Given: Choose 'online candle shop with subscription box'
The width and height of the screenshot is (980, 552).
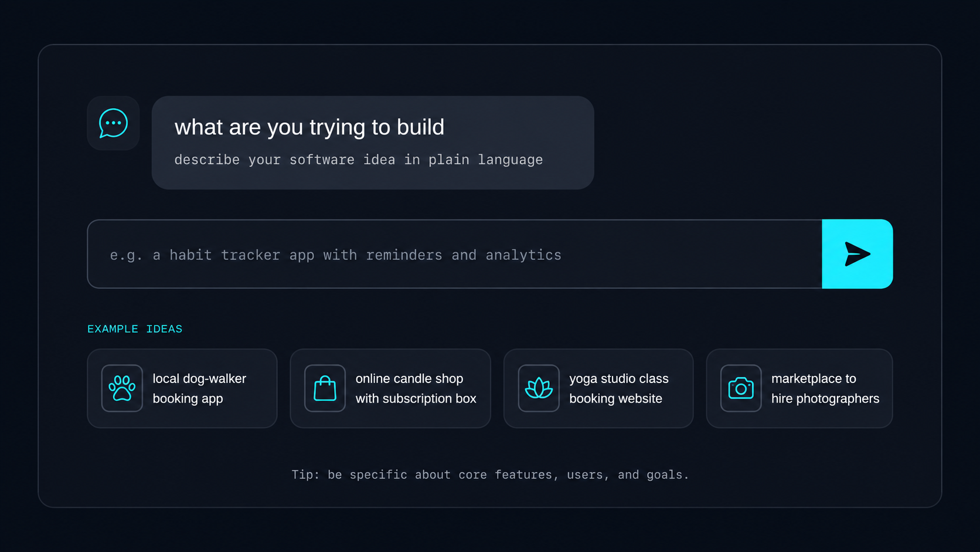Looking at the screenshot, I should click(x=390, y=388).
